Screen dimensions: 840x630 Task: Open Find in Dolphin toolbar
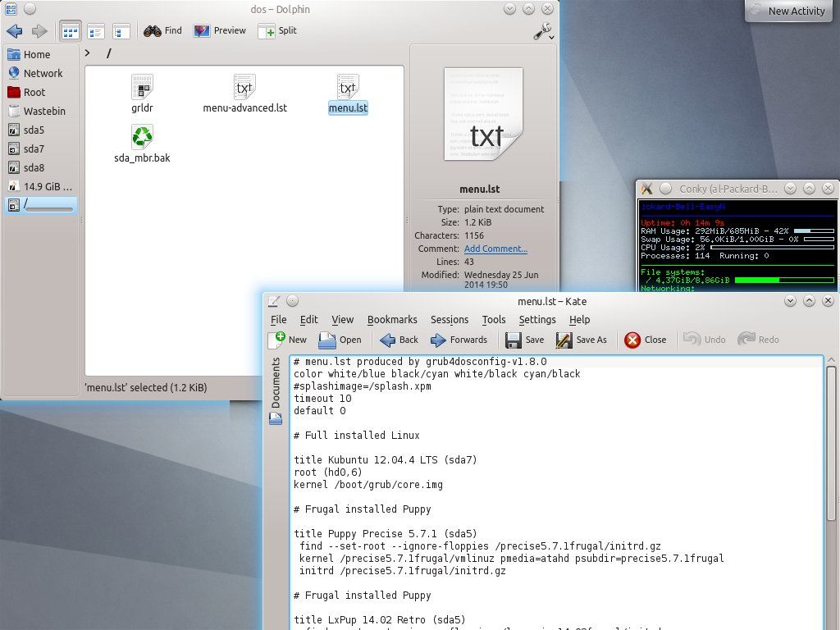tap(163, 30)
